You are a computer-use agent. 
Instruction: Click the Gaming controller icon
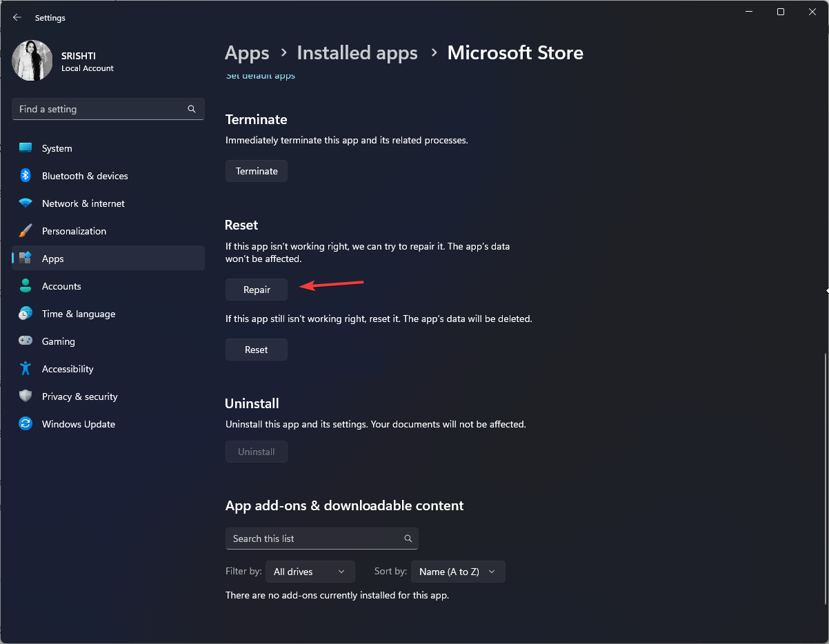point(26,341)
